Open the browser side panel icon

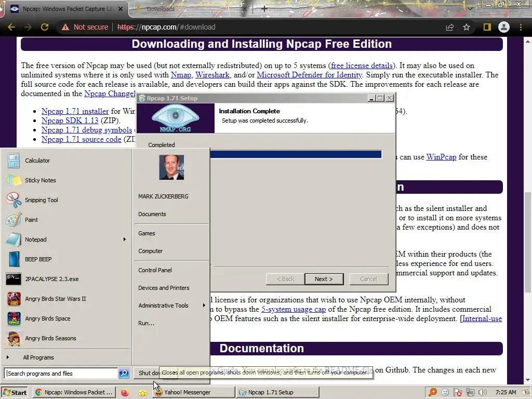(487, 27)
